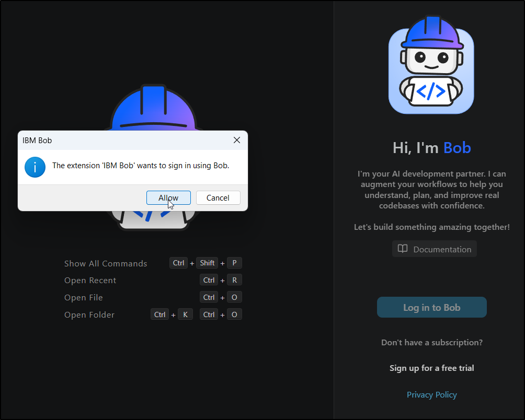Click the P key badge
Screen dimensions: 525x420
234,263
